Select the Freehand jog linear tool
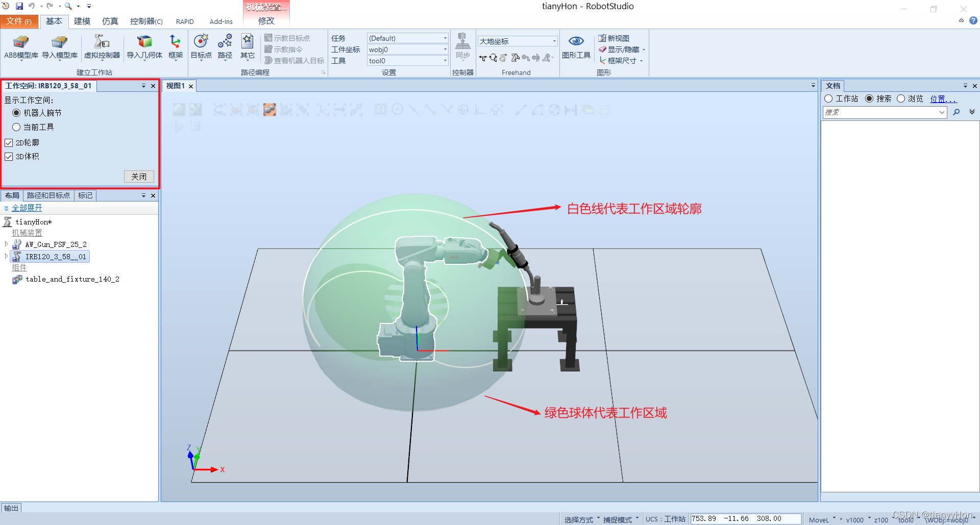This screenshot has height=525, width=980. tap(525, 58)
